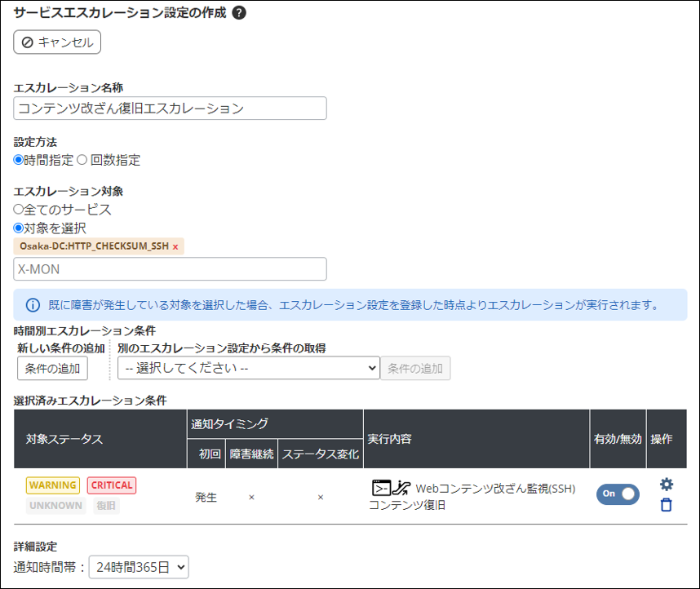This screenshot has height=589, width=700.
Task: Click the エスカレーション名称 text field
Action: [170, 108]
